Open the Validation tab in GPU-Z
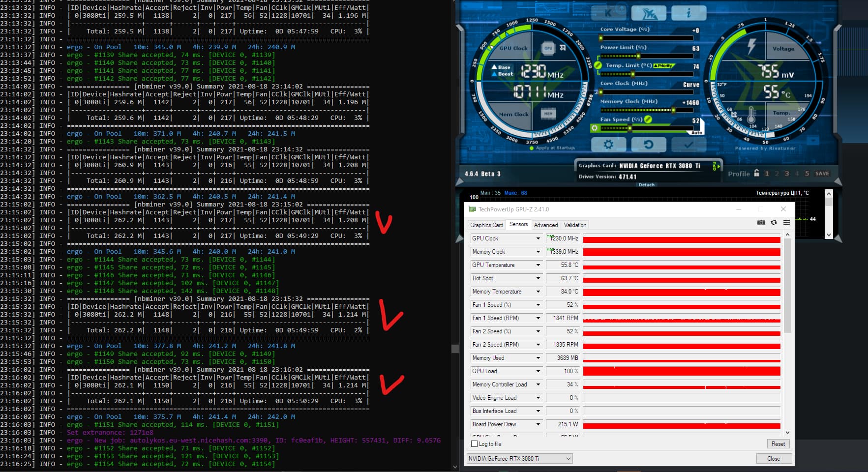868x472 pixels. 575,225
